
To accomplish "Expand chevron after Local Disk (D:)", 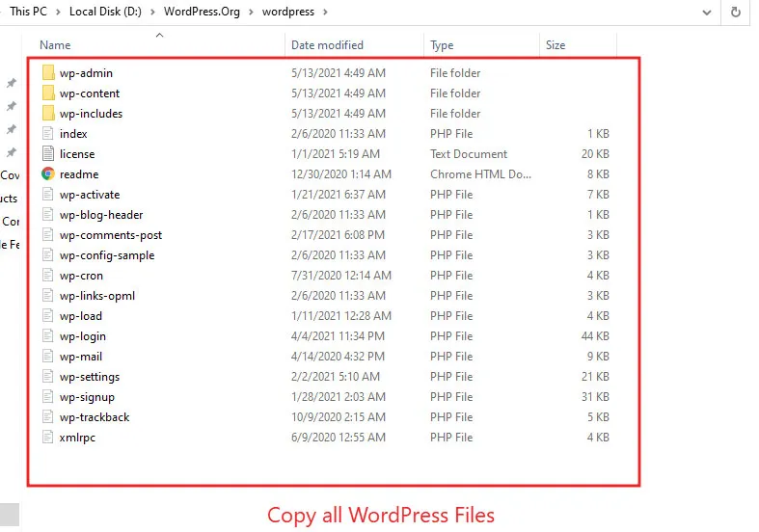I will (152, 13).
